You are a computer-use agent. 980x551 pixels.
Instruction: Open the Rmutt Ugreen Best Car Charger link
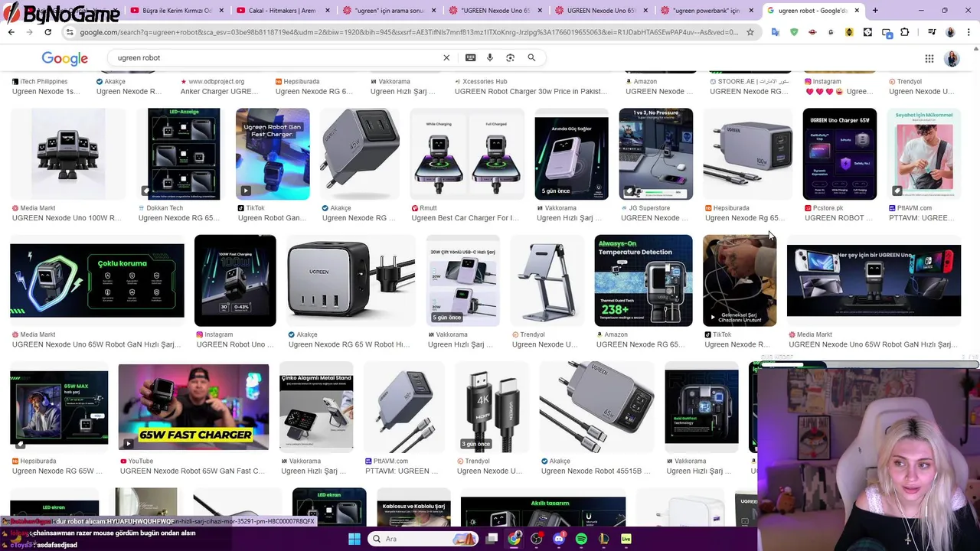(x=465, y=218)
